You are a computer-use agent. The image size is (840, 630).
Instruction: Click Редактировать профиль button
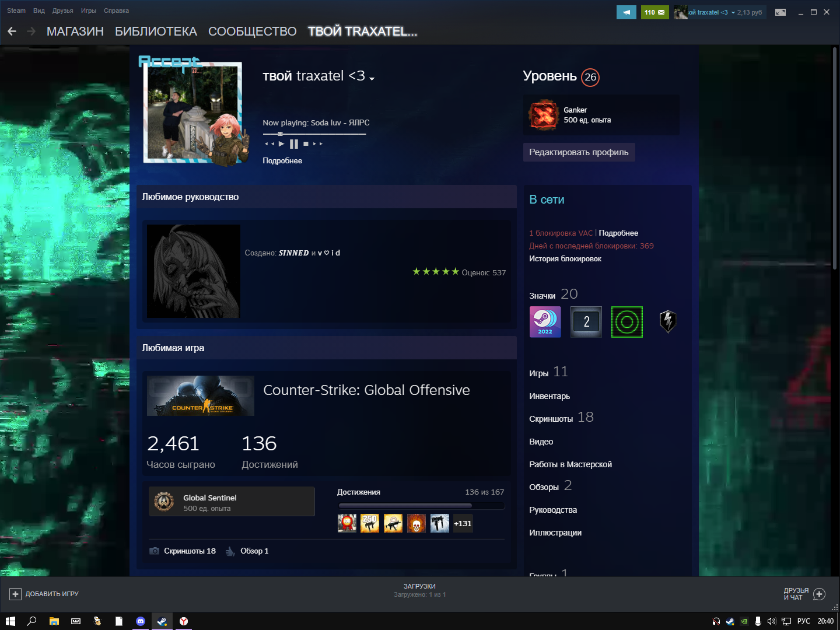pos(579,152)
